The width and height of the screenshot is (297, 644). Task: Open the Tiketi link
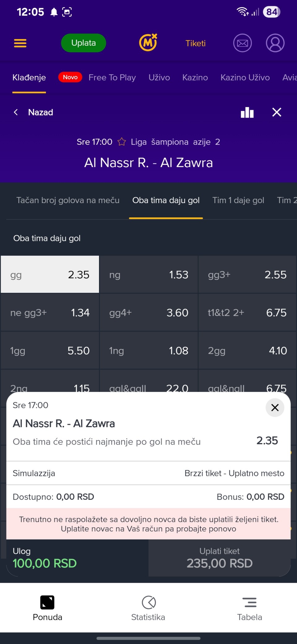[196, 43]
